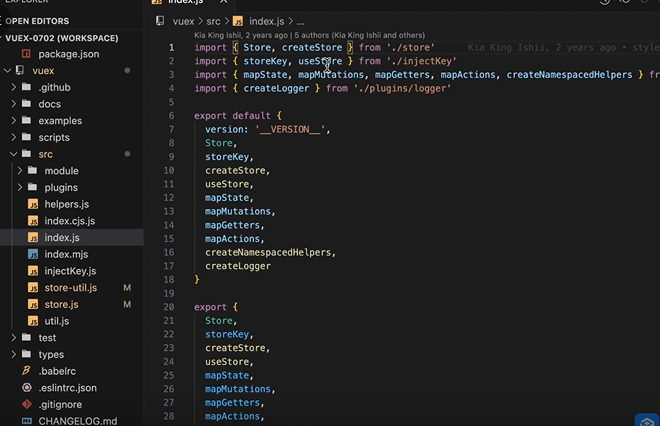
Task: Click line number 6 in the gutter
Action: (x=171, y=116)
